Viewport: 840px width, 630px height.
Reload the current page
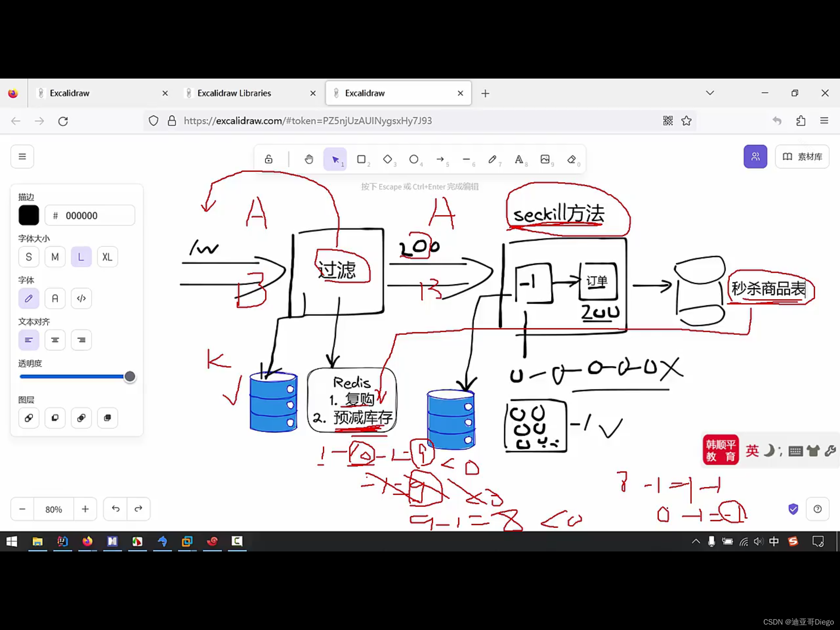click(x=63, y=121)
